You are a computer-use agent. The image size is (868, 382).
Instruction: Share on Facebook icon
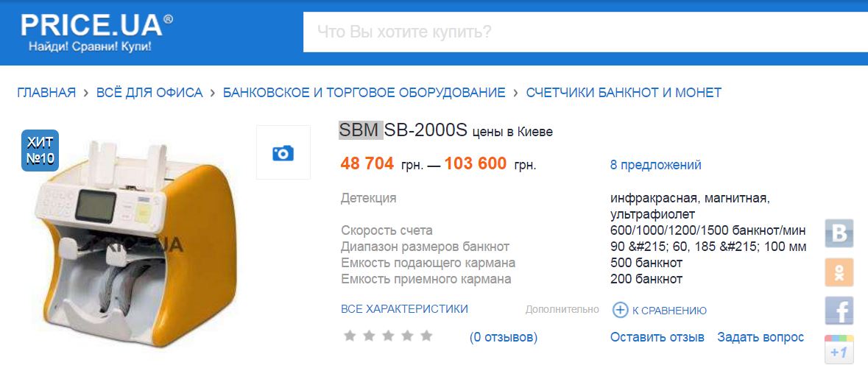click(839, 311)
